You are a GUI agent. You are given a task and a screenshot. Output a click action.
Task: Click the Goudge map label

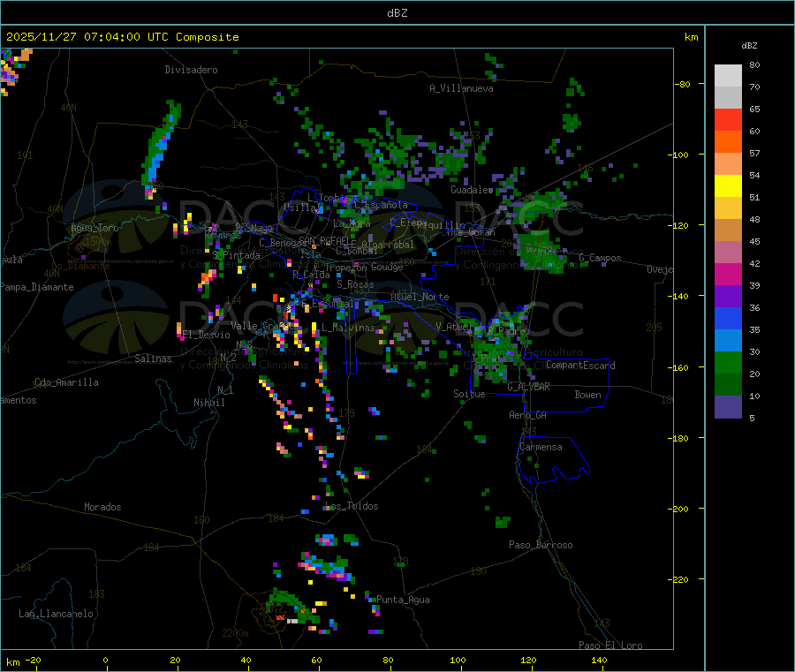click(387, 267)
